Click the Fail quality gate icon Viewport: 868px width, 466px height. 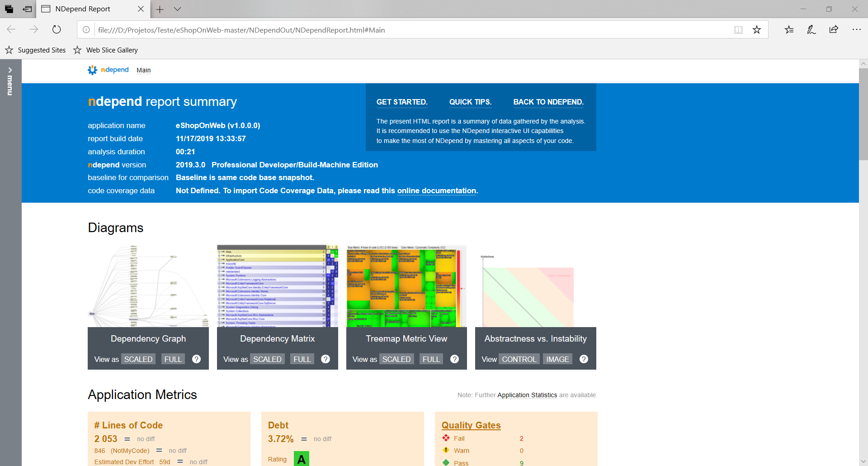(446, 438)
